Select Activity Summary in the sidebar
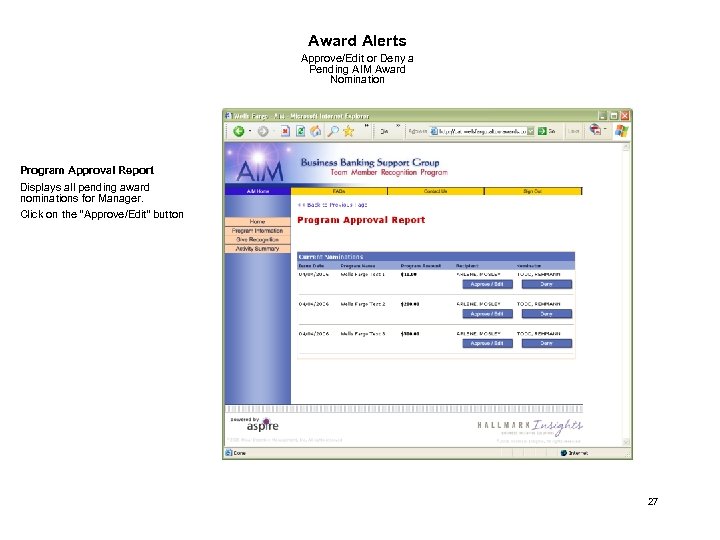This screenshot has height=540, width=720. (x=258, y=248)
